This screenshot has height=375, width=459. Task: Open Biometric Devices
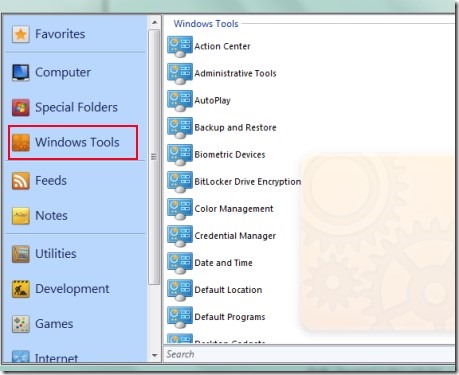[x=230, y=154]
